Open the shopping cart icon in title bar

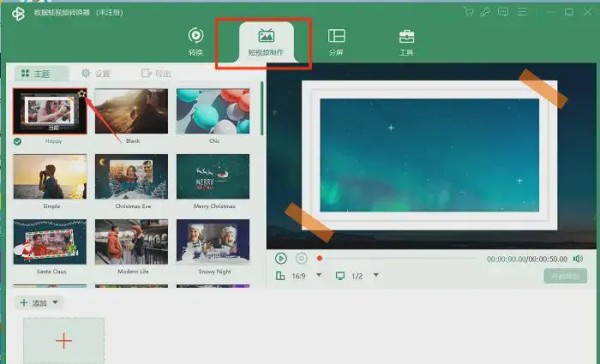point(468,12)
